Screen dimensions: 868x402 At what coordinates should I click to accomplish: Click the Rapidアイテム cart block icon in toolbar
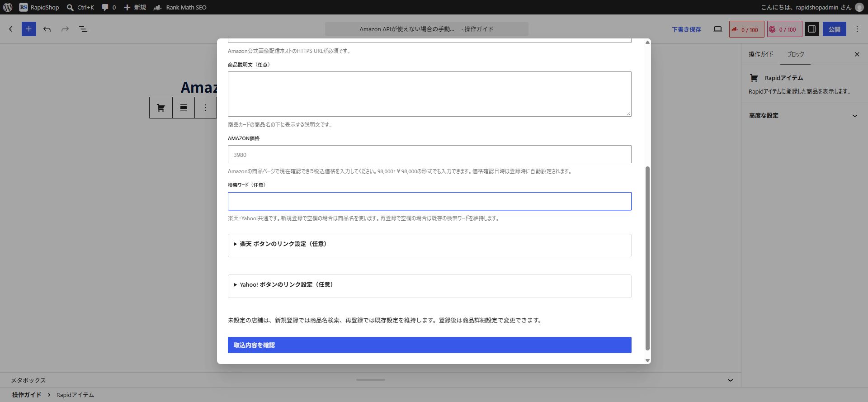click(x=161, y=108)
